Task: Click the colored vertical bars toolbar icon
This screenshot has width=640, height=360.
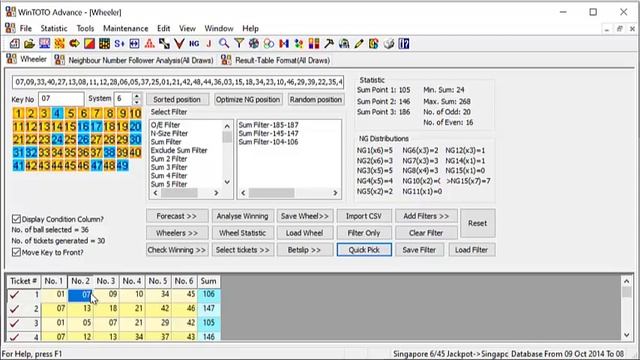Action: (314, 44)
